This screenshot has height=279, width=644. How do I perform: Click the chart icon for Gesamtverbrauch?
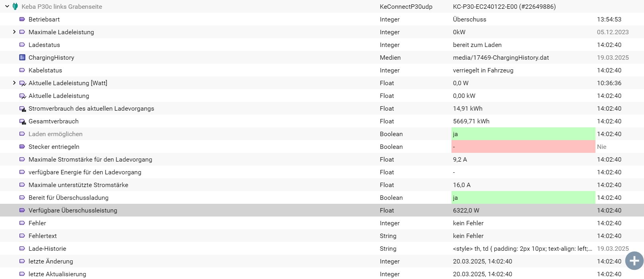(23, 121)
